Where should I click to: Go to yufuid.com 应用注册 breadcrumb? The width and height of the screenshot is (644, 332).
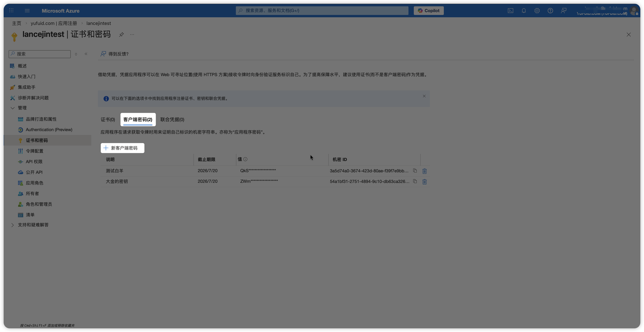tap(54, 23)
